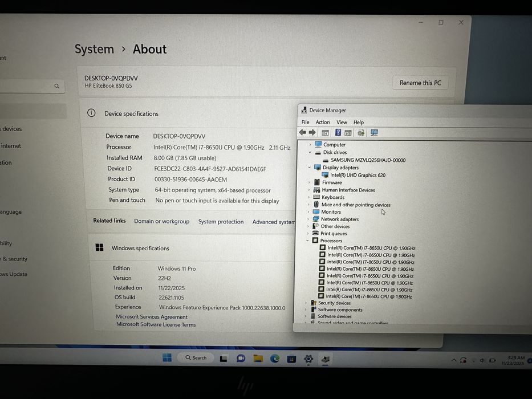The width and height of the screenshot is (532, 399).
Task: Collapse the Disk drives node
Action: point(310,152)
